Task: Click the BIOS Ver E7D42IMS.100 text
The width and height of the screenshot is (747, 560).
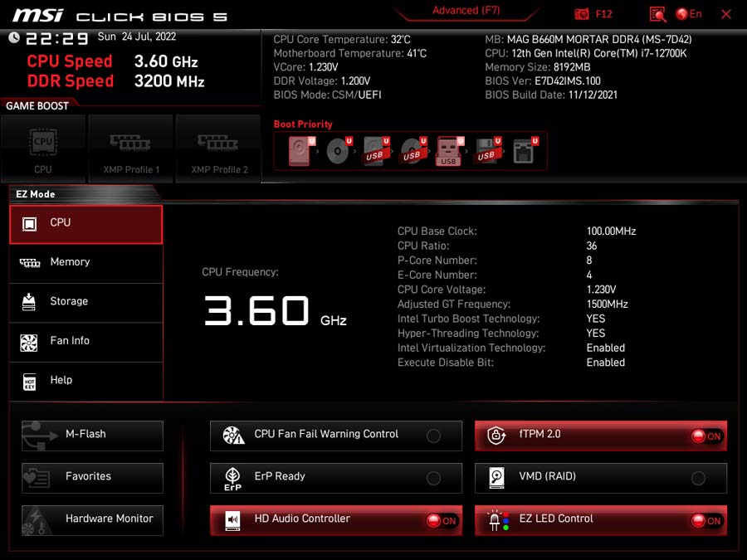Action: point(543,81)
